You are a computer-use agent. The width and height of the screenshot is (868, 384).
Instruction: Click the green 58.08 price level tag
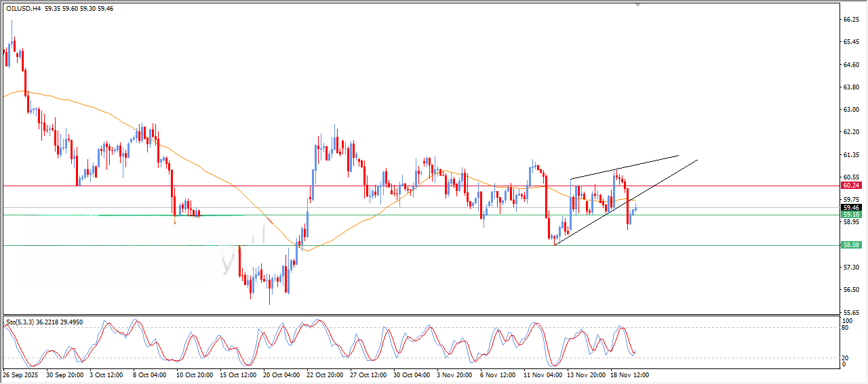pos(851,245)
